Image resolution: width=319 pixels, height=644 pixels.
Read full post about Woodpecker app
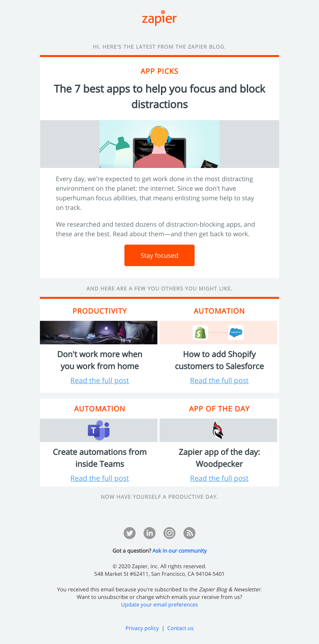click(219, 478)
